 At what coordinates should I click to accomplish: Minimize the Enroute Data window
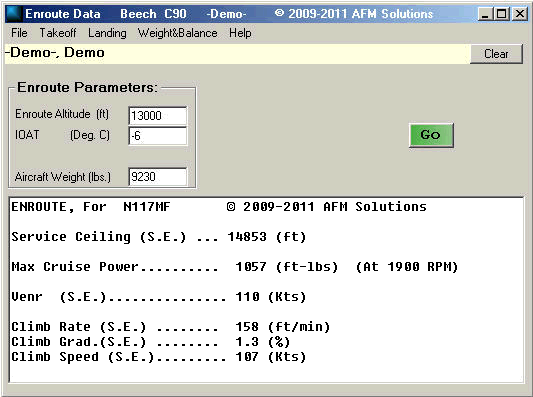[x=485, y=14]
